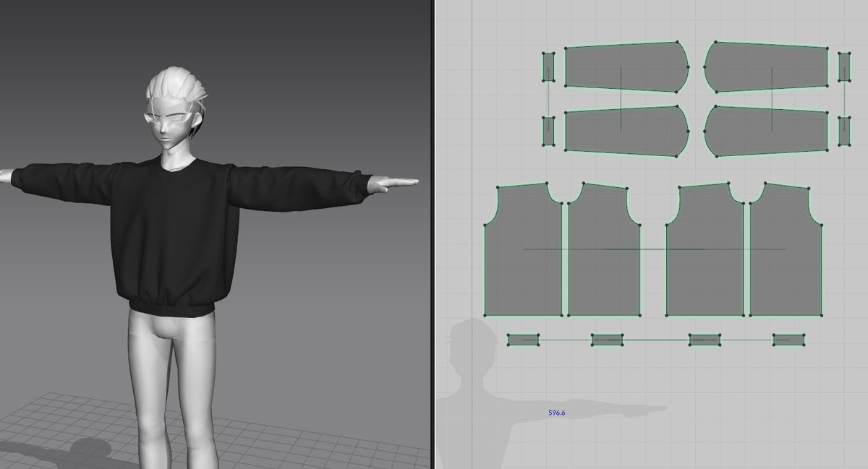Click the avatar's outstretched bare hand
Viewport: 868px width, 469px height.
pos(392,184)
